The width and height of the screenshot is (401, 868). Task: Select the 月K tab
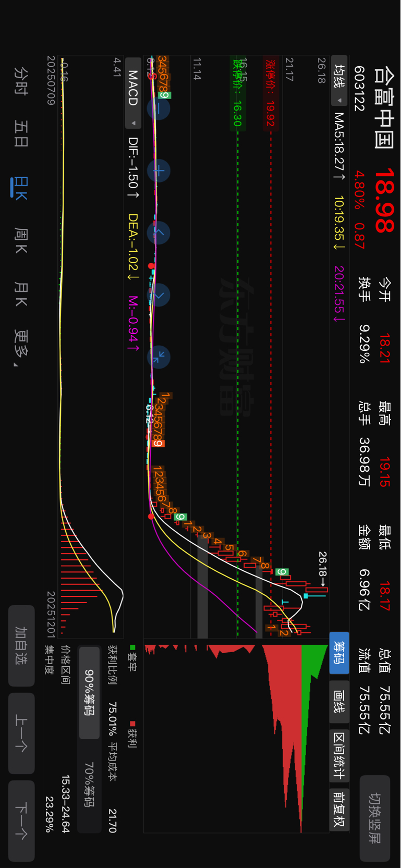click(x=21, y=294)
